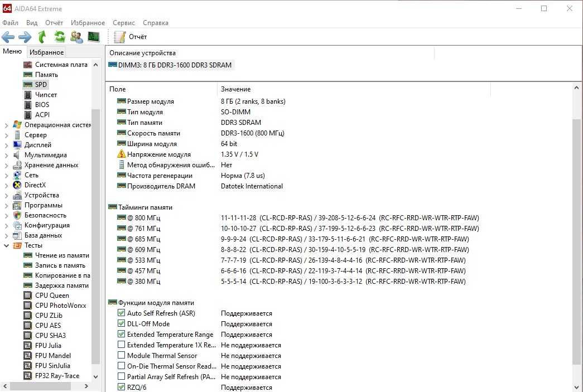This screenshot has height=392, width=583.
Task: Click the FP32 Ray-Trace test icon
Action: pos(28,376)
